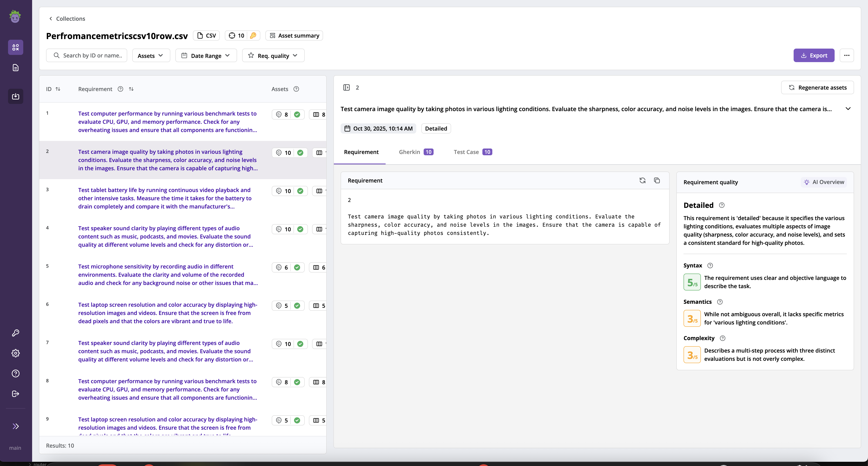The height and width of the screenshot is (466, 868).
Task: Click the Search by ID or name field
Action: tap(87, 56)
